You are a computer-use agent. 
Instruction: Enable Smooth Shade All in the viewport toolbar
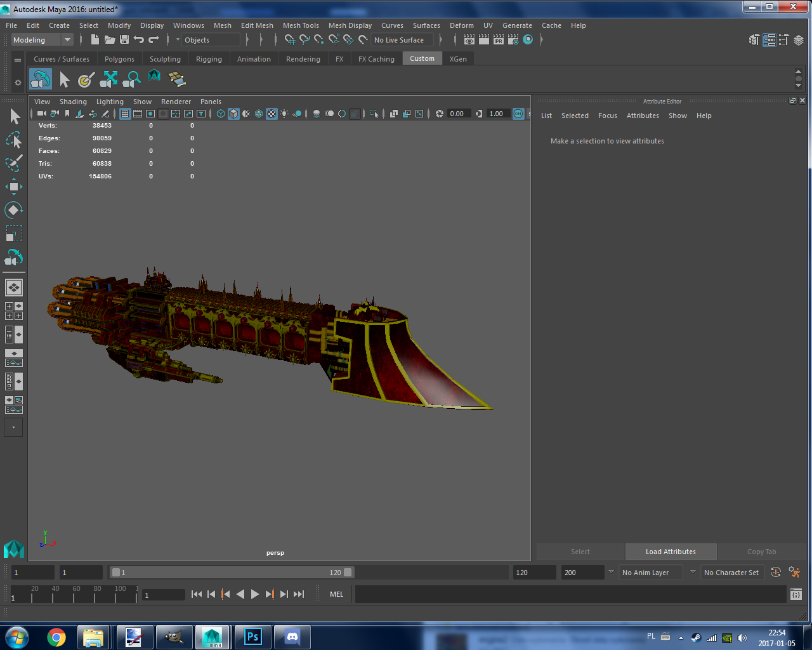point(233,114)
